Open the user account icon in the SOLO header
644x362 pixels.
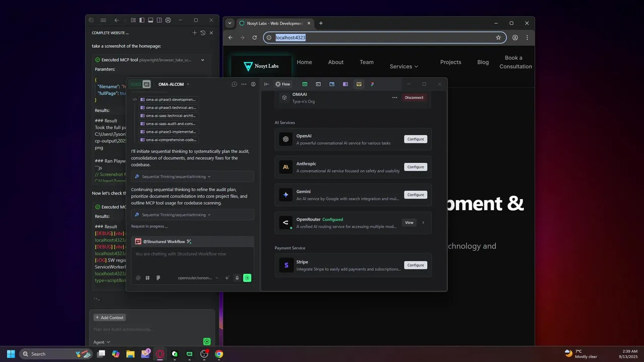pyautogui.click(x=253, y=84)
